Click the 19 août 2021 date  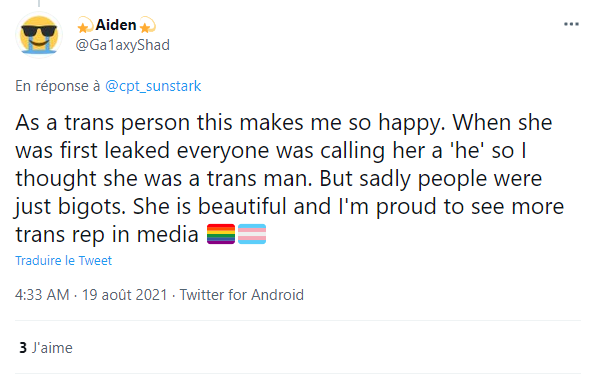124,295
